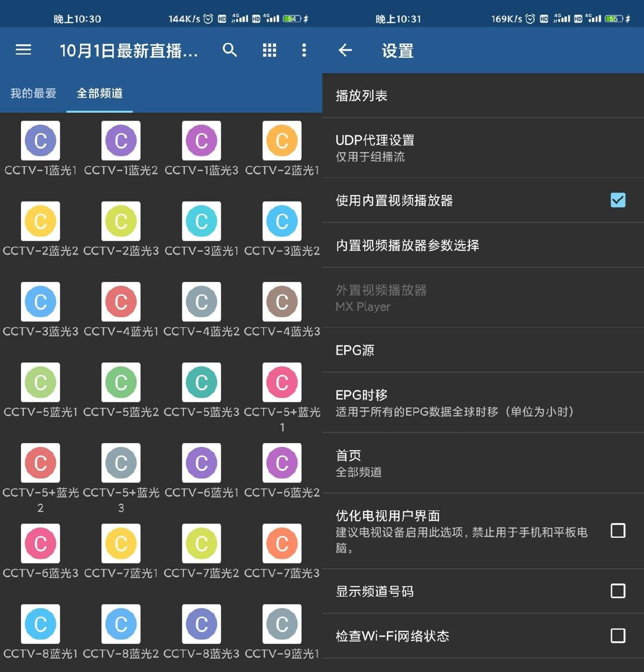644x672 pixels.
Task: Open CCTV-1蓝光3 channel icon
Action: (202, 141)
